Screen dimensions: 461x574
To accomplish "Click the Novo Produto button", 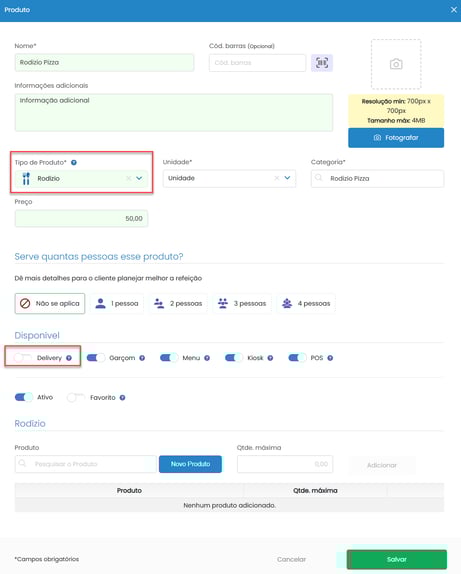I will (190, 464).
